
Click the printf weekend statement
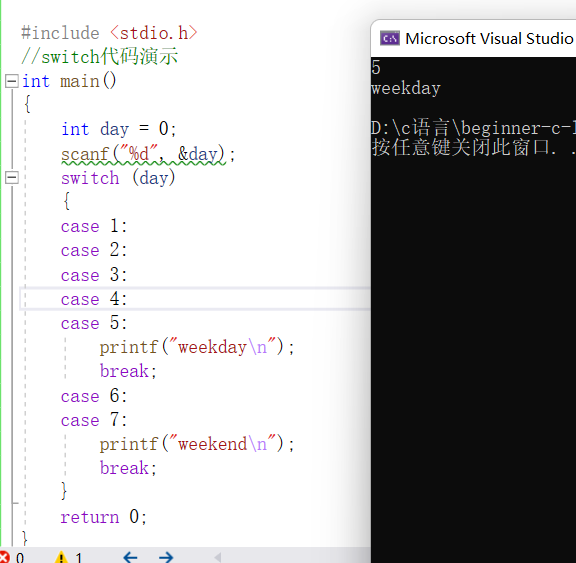coord(197,444)
